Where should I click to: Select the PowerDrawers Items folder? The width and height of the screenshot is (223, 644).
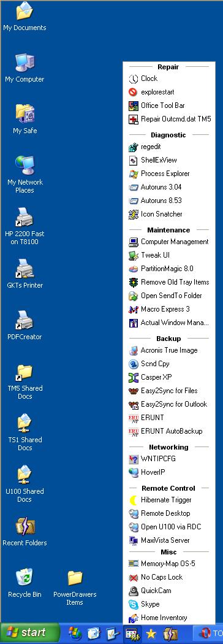tap(75, 588)
